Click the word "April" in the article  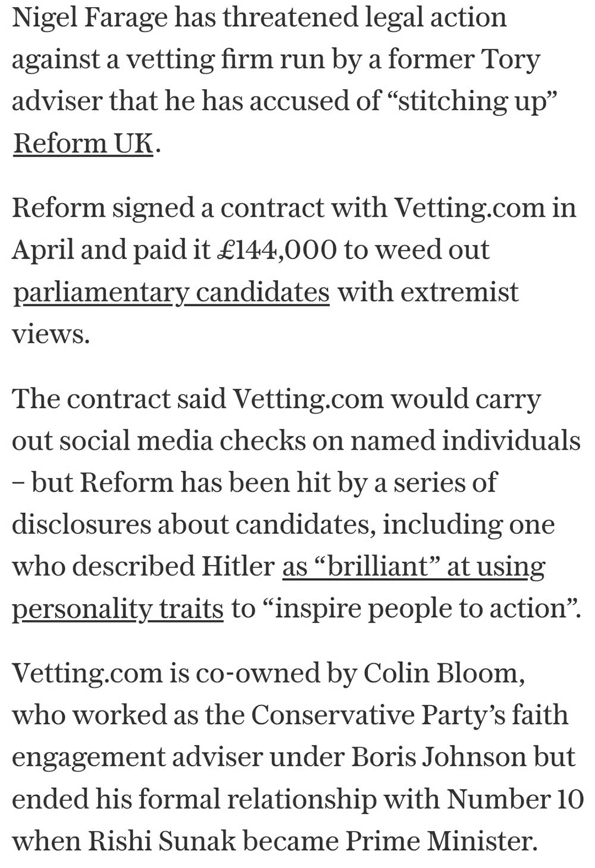click(42, 250)
